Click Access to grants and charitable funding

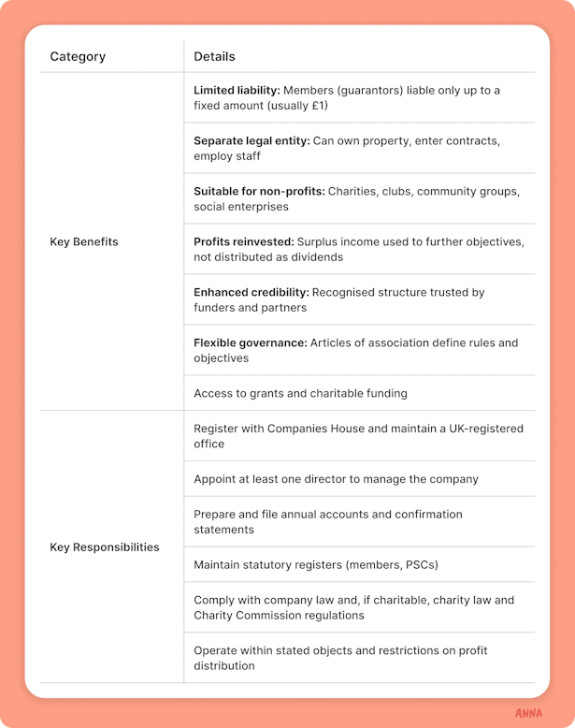pyautogui.click(x=301, y=393)
